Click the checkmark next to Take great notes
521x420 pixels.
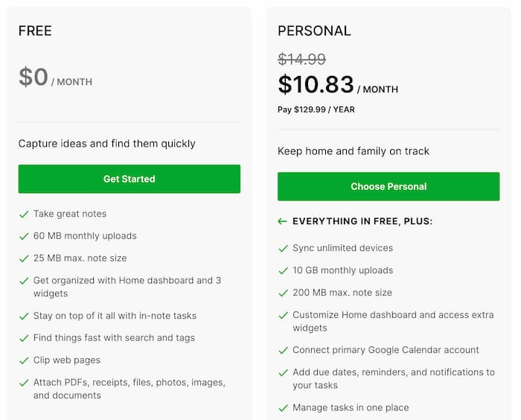point(24,214)
